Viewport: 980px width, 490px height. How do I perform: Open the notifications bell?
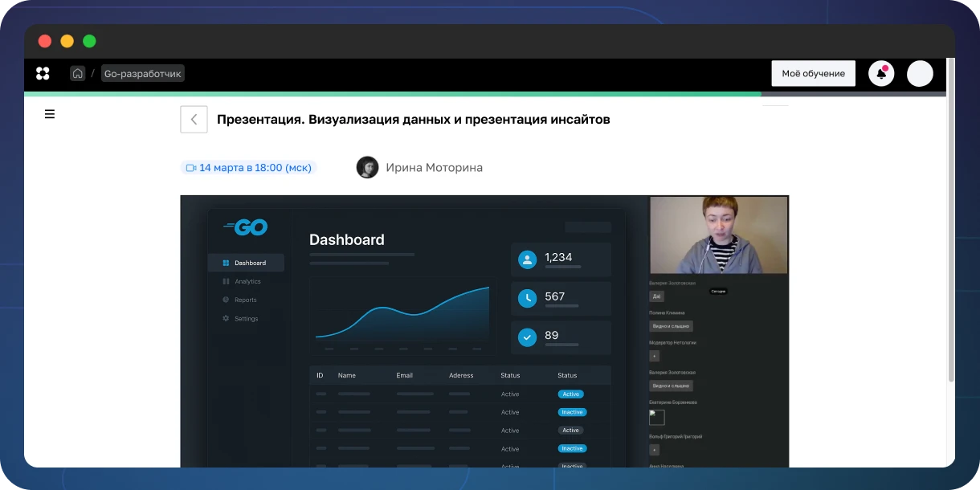pos(881,73)
